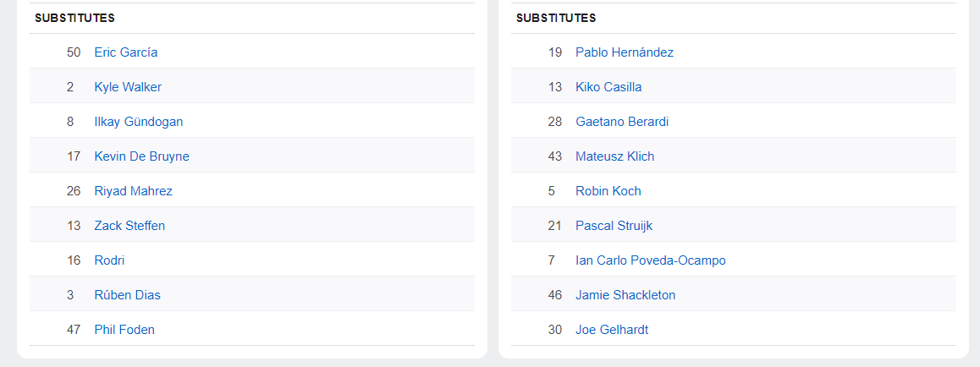Image resolution: width=980 pixels, height=367 pixels.
Task: Click the Kyle Walker link
Action: (x=128, y=87)
